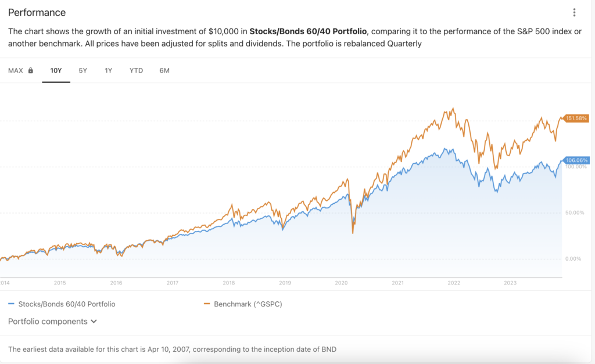Click the bold Stocks/Bonds 60/40 Portfolio text
The width and height of the screenshot is (595, 364).
[308, 31]
